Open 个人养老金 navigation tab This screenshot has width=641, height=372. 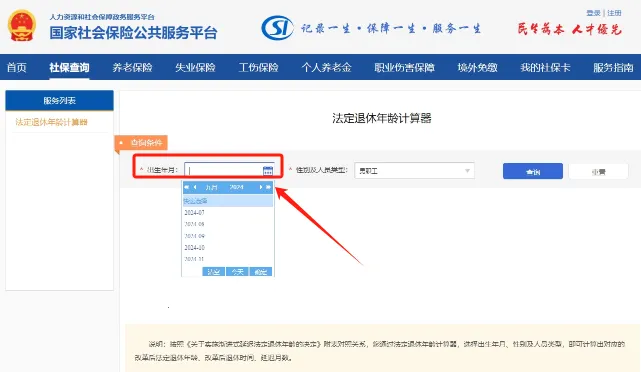pyautogui.click(x=326, y=67)
